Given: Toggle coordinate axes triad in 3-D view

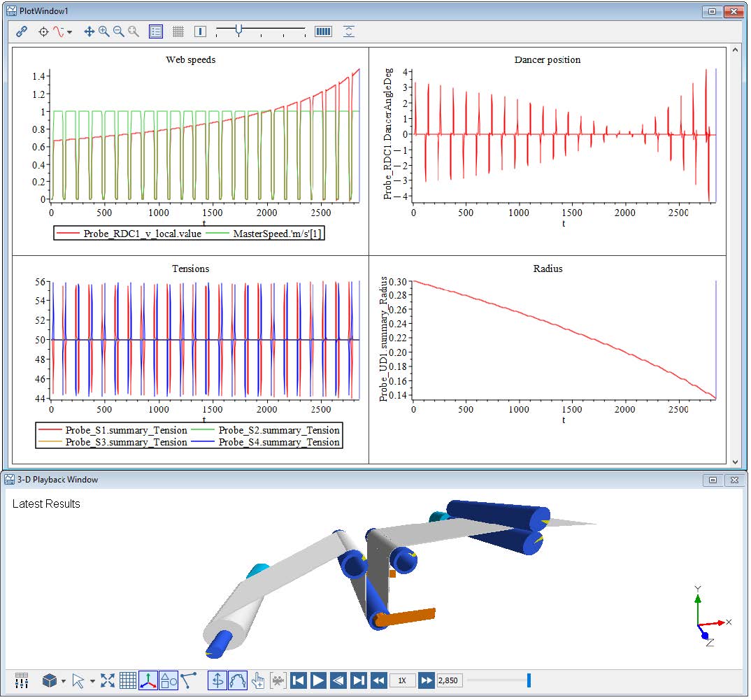Looking at the screenshot, I should tap(148, 680).
